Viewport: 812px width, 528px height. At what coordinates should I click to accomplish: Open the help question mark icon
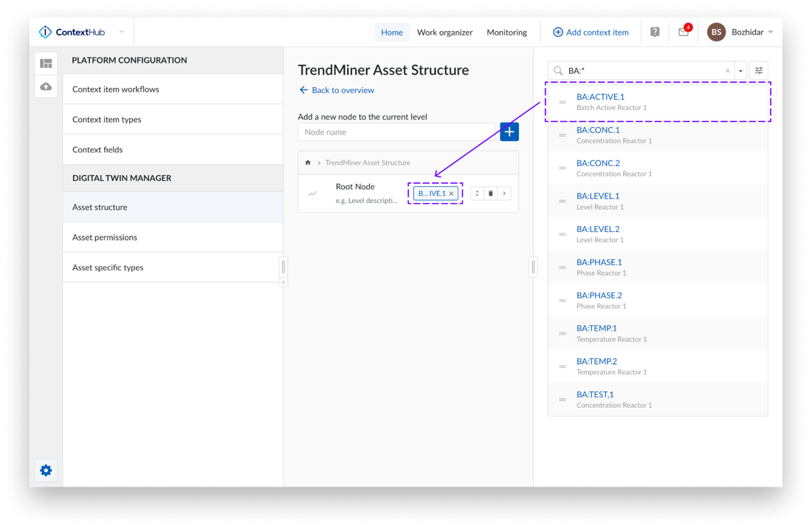click(655, 32)
